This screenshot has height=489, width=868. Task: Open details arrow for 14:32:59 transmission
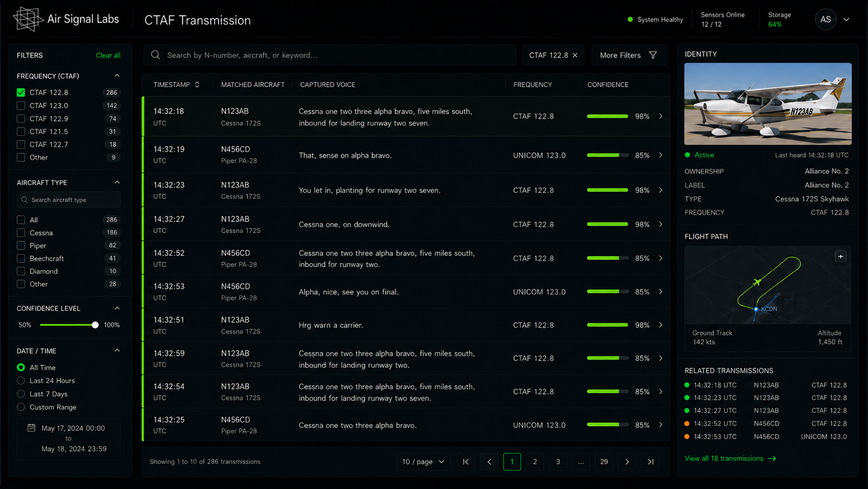coord(660,358)
